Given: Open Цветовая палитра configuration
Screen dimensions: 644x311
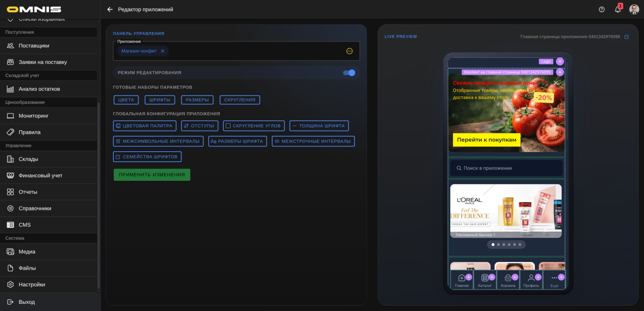Looking at the screenshot, I should coord(144,126).
